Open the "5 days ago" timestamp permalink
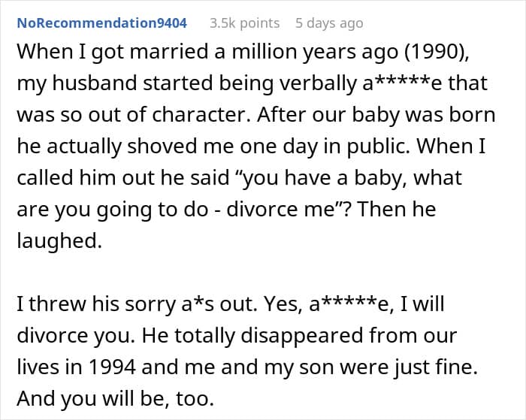Viewport: 526px width, 420px height. tap(329, 23)
